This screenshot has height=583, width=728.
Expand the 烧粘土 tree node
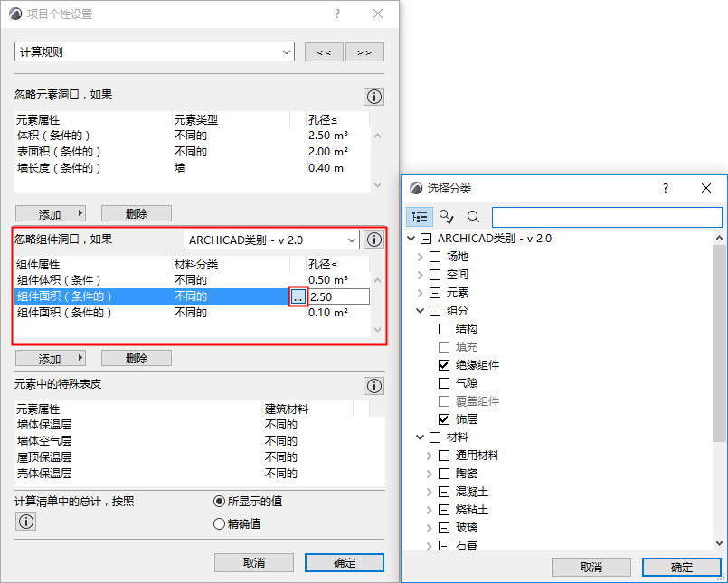click(x=430, y=510)
